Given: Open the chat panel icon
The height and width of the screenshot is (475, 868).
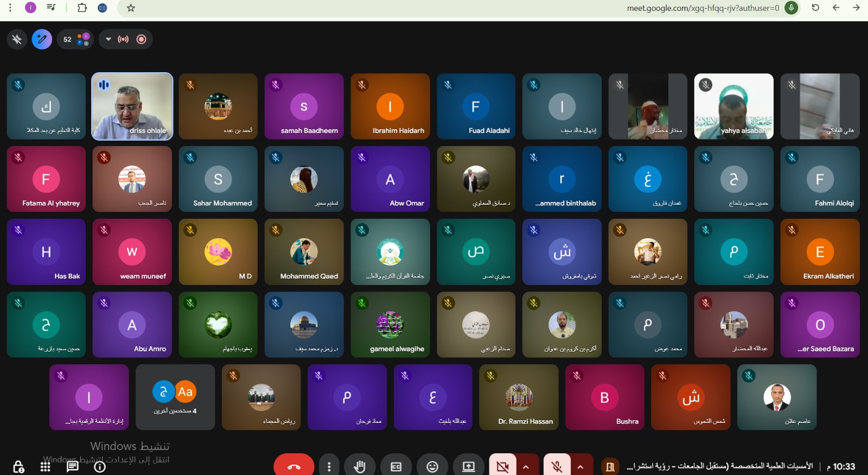Looking at the screenshot, I should [72, 466].
